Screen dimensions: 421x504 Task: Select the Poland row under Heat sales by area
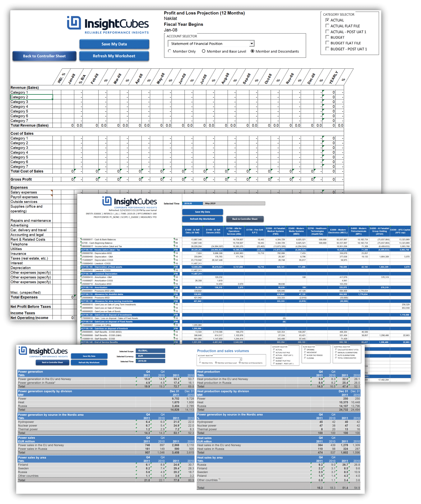[279, 476]
